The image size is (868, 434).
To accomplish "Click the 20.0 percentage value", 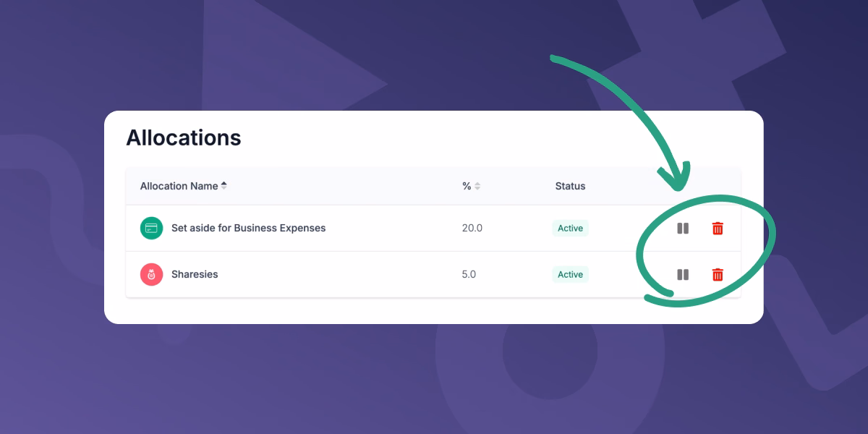I will click(472, 228).
